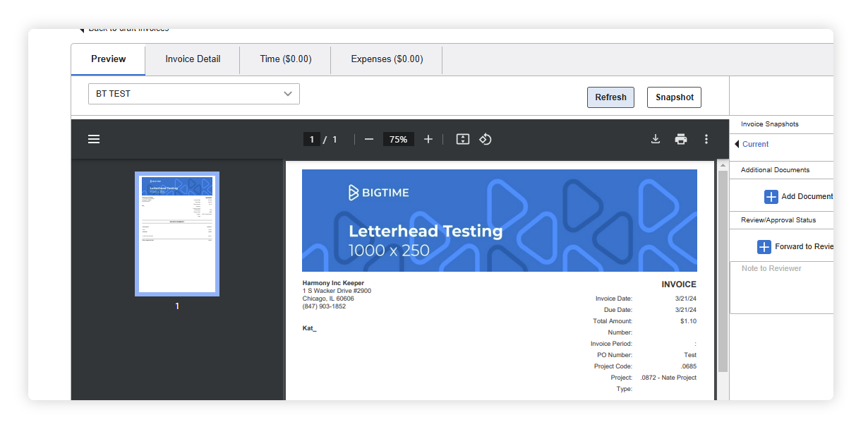Screen dimensions: 868x439
Task: Select the page 1 thumbnail
Action: (x=177, y=234)
